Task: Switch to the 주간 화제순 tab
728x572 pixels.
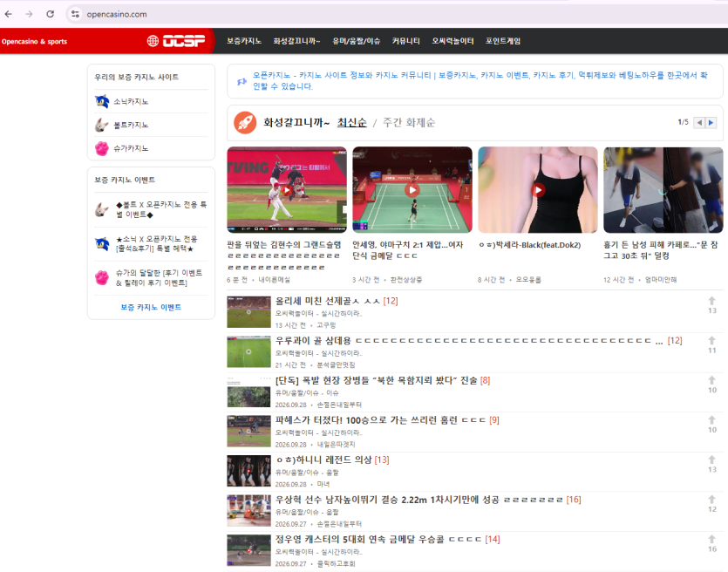Action: [x=409, y=123]
